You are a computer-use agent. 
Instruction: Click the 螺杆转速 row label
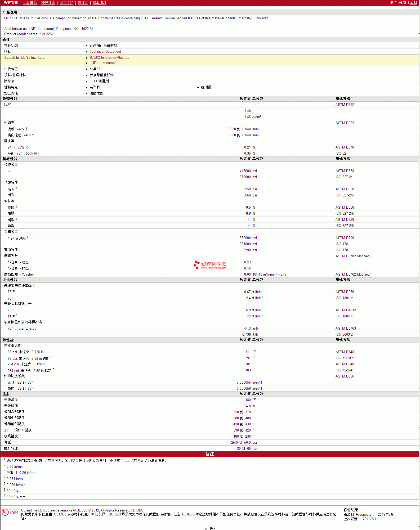point(11,448)
